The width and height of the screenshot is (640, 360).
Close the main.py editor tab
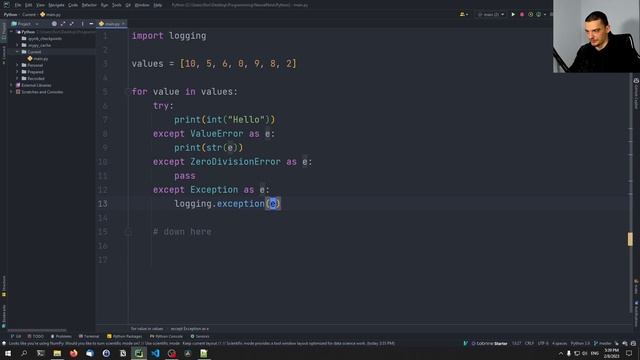123,24
